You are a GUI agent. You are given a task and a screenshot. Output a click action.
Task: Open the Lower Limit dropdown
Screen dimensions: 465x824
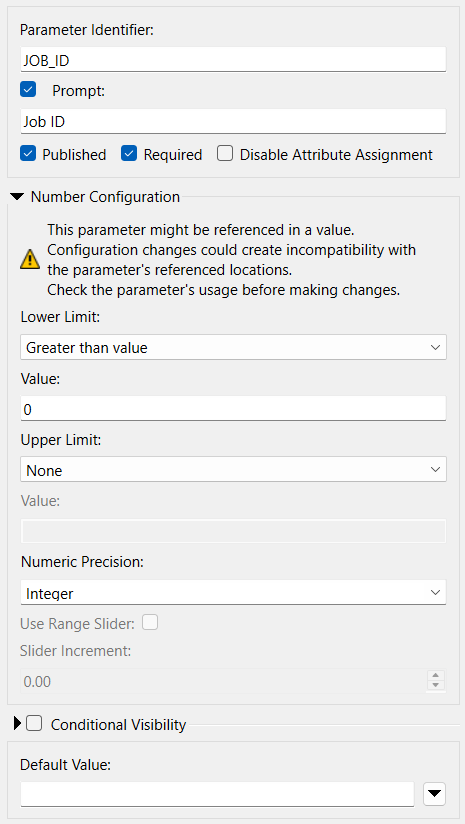point(233,347)
